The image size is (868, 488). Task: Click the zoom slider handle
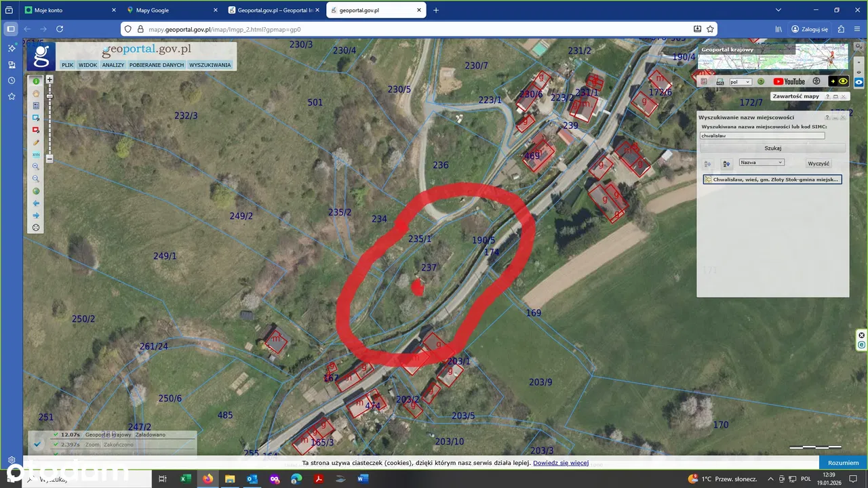tap(50, 96)
